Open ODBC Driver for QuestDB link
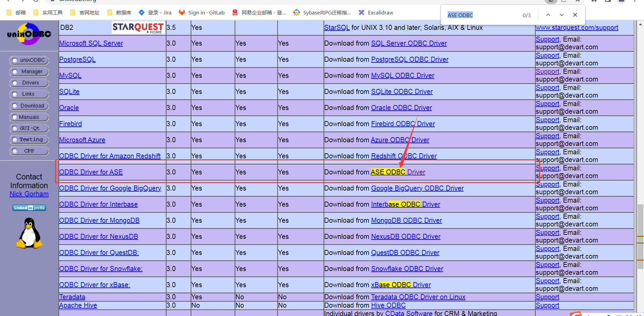644x316 pixels. (x=99, y=253)
